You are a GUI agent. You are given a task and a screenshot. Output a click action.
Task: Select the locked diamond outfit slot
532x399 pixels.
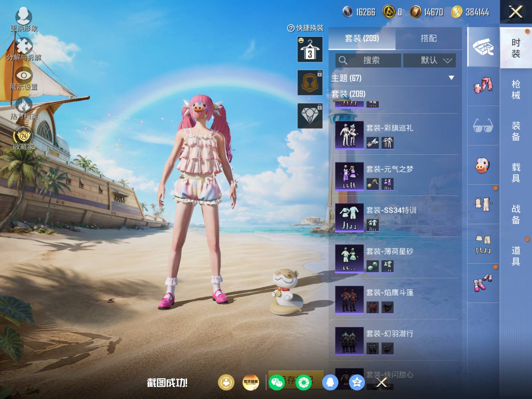pos(310,116)
